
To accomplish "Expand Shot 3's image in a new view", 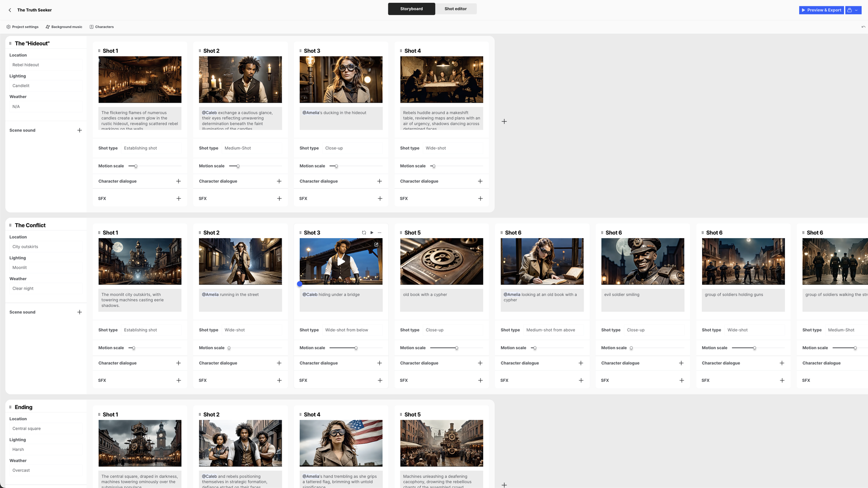I will [x=376, y=244].
